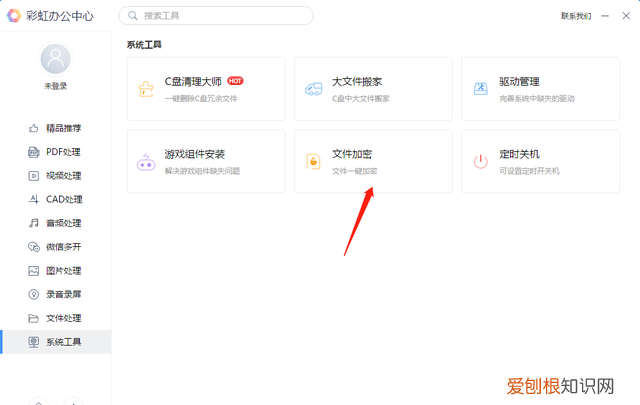The height and width of the screenshot is (405, 640).
Task: Focus the 搜索工具 search field
Action: (x=216, y=16)
